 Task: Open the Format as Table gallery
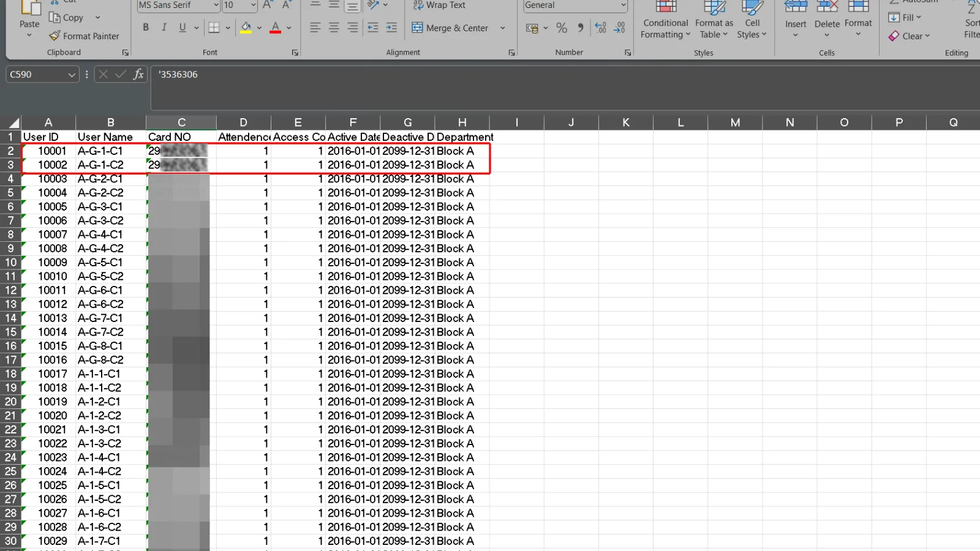(714, 21)
